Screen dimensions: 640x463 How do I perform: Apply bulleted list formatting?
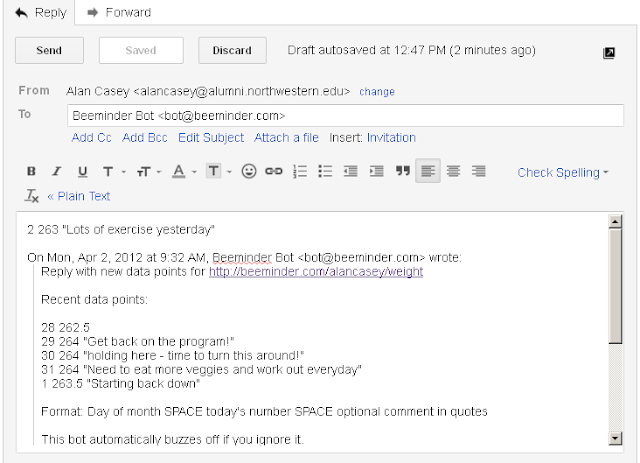tap(325, 172)
